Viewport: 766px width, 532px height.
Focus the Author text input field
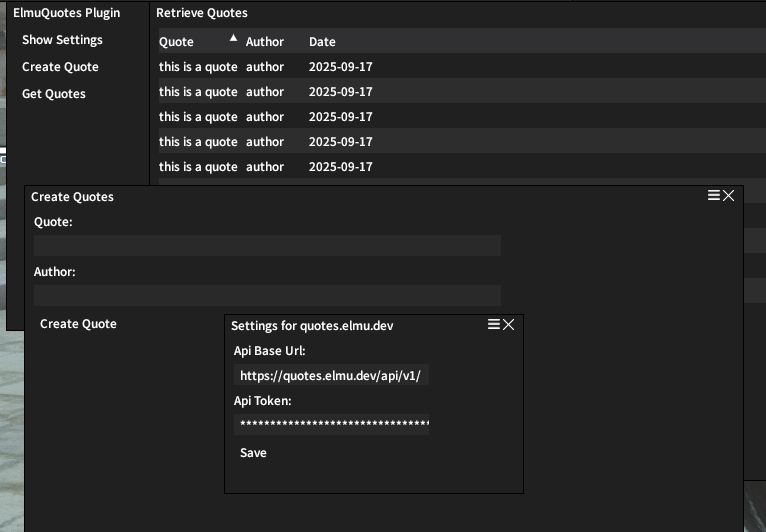click(267, 296)
